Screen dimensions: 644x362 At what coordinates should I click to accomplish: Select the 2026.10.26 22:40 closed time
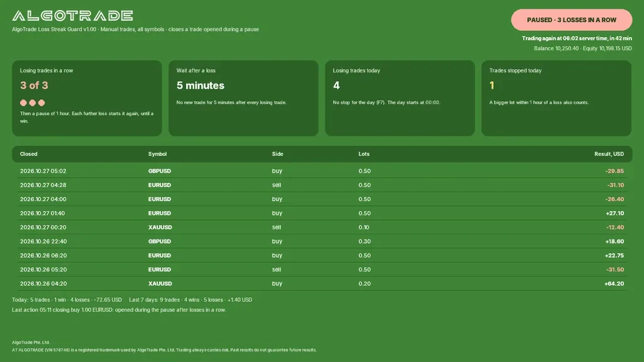(43, 241)
